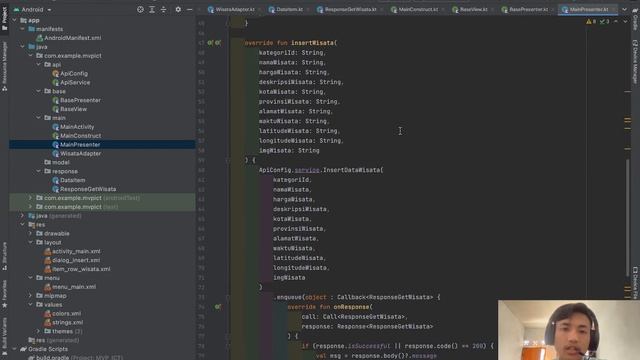Viewport: 640px width, 360px height.
Task: Click the Select Opened File target icon
Action: coord(140,9)
